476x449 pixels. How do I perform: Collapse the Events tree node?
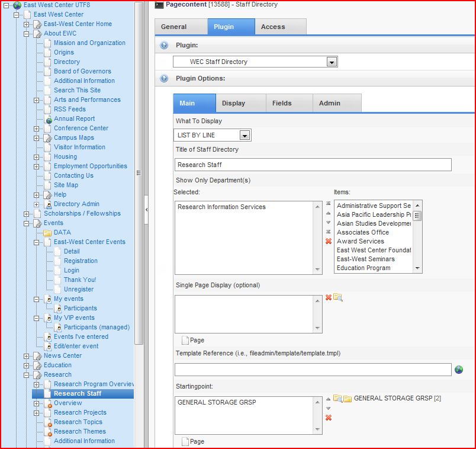[x=27, y=223]
